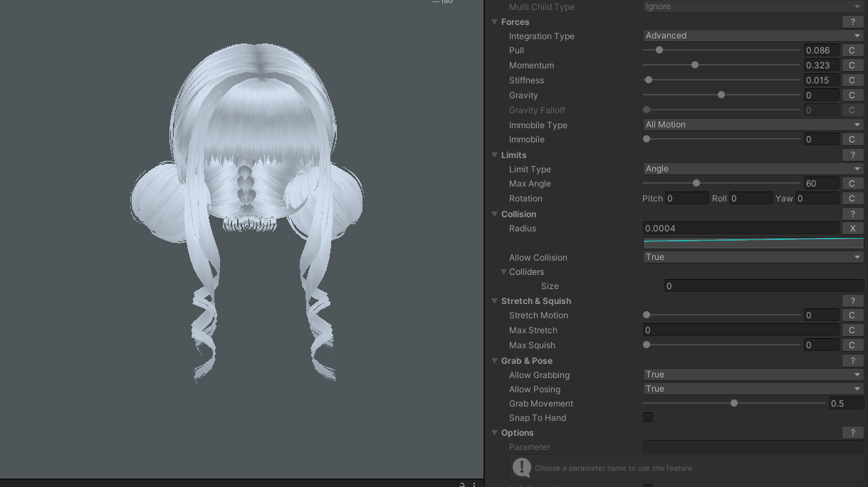This screenshot has height=487, width=868.
Task: Collapse the Limits section
Action: [494, 155]
